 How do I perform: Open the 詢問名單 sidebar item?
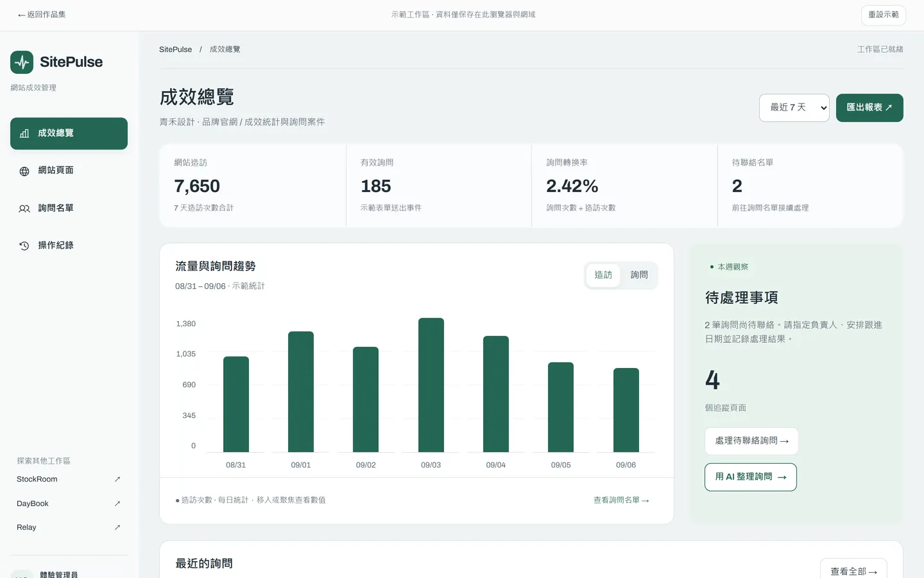tap(69, 208)
